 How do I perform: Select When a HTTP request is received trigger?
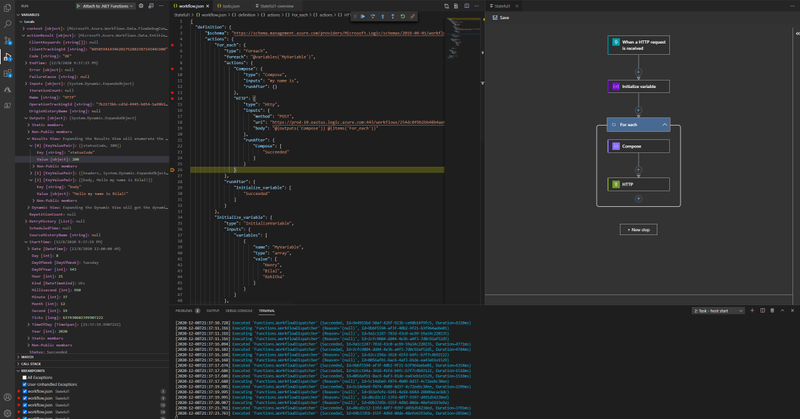[638, 45]
